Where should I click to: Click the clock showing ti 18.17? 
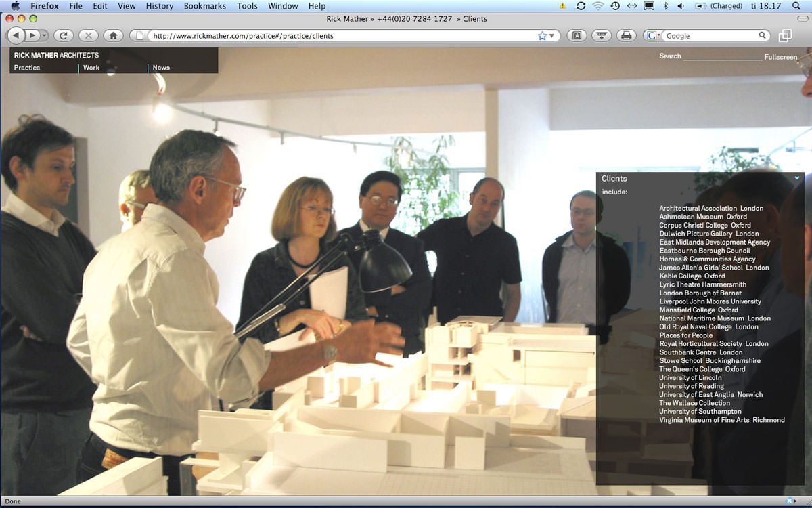click(x=765, y=6)
